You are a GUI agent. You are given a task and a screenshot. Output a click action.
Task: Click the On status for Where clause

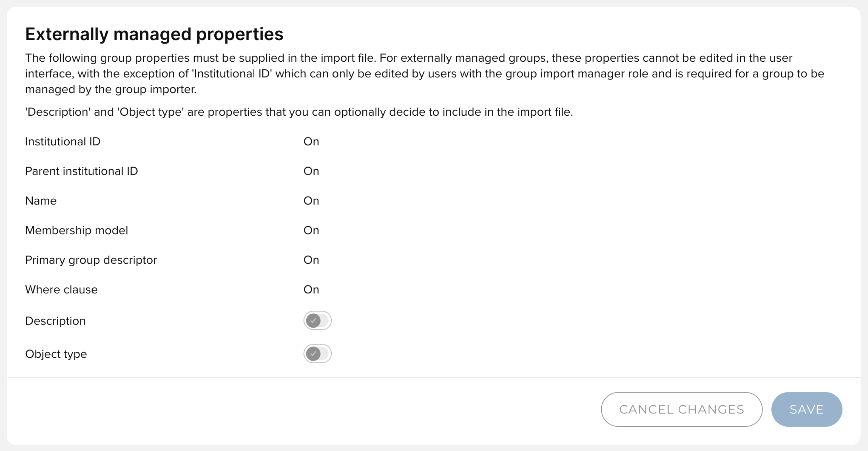click(x=311, y=290)
